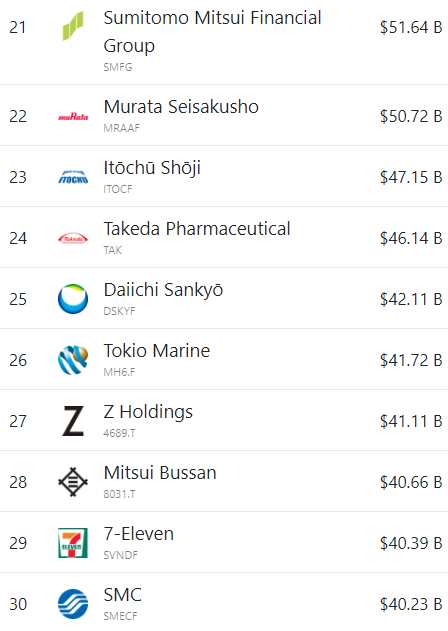Select the Daiichi Sankyo circular logo
Image resolution: width=448 pixels, height=631 pixels.
(x=73, y=299)
